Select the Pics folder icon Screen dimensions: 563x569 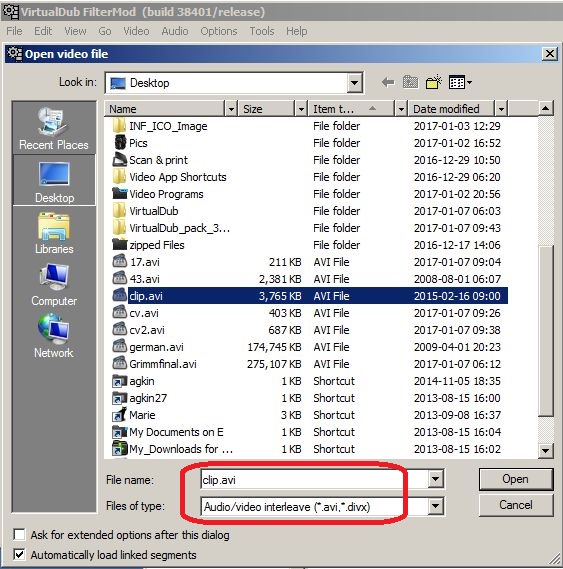pos(119,143)
